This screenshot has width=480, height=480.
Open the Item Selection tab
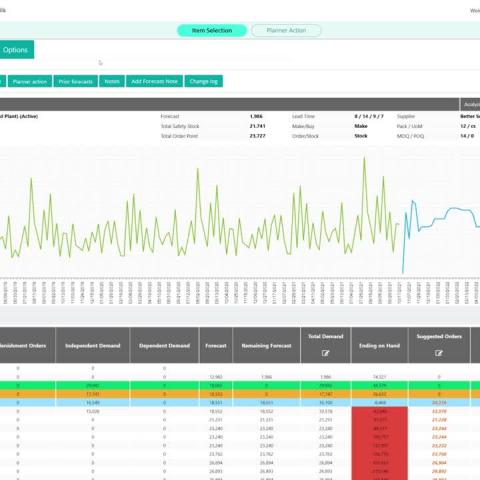[x=212, y=30]
